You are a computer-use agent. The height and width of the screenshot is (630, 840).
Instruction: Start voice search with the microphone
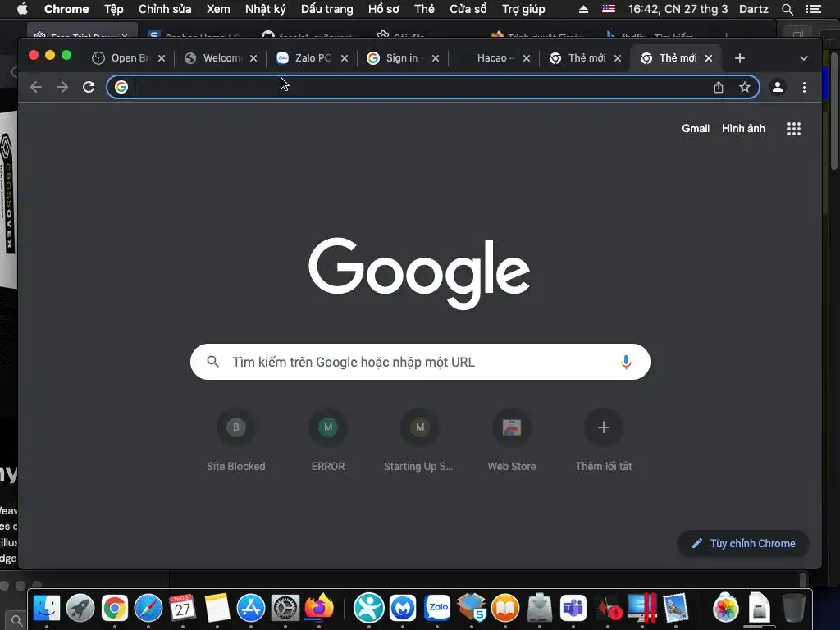(x=626, y=362)
